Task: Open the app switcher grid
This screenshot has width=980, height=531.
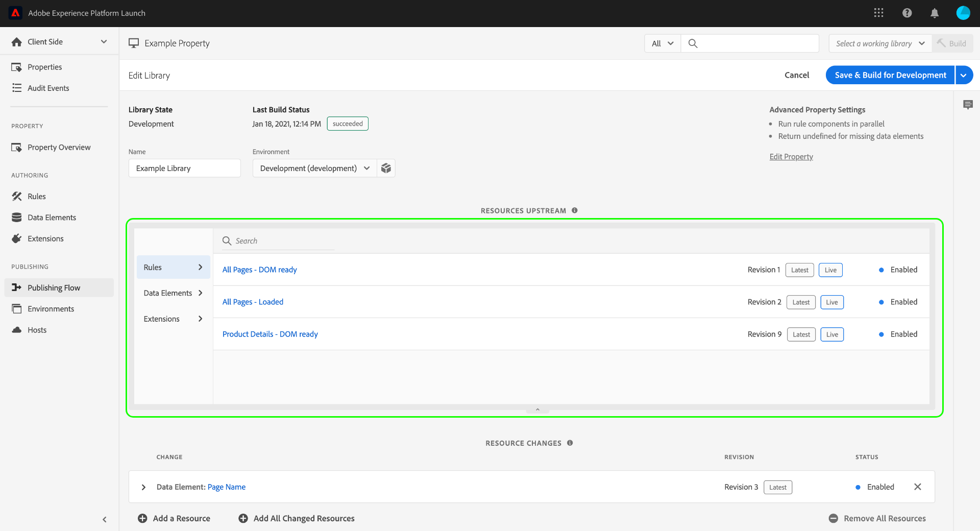Action: (878, 13)
